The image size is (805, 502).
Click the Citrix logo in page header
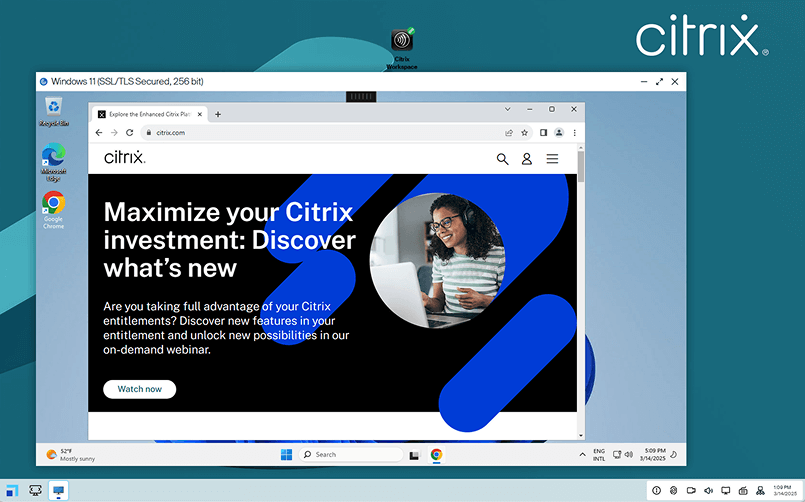pos(125,158)
